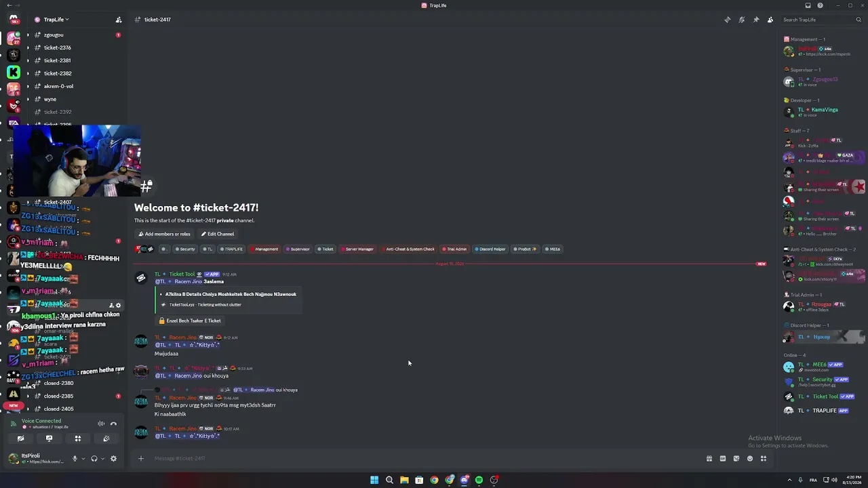
Task: Open the Threads panel icon
Action: 728,20
